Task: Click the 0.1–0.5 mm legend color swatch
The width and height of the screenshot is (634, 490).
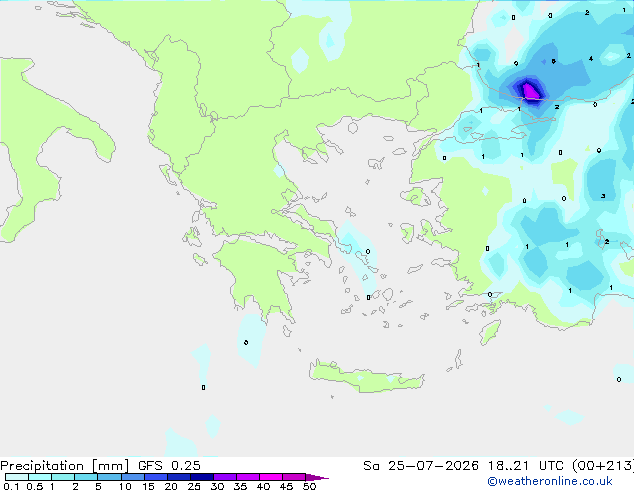Action: click(17, 477)
